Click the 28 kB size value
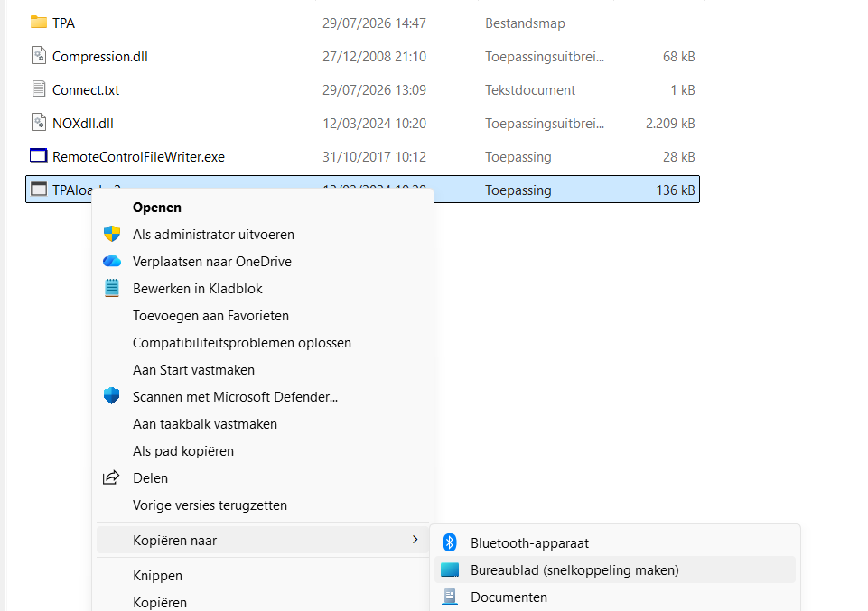Screen dimensions: 868x611 (678, 156)
